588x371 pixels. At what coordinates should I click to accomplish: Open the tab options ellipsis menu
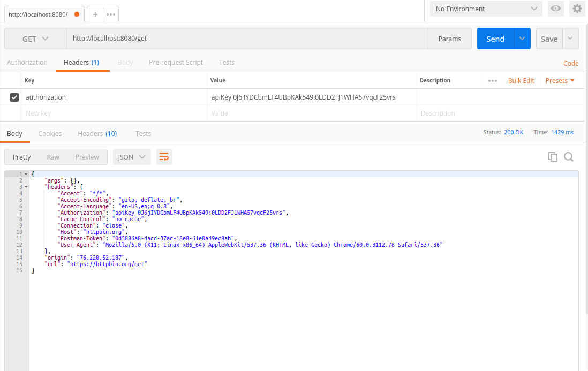pos(111,14)
